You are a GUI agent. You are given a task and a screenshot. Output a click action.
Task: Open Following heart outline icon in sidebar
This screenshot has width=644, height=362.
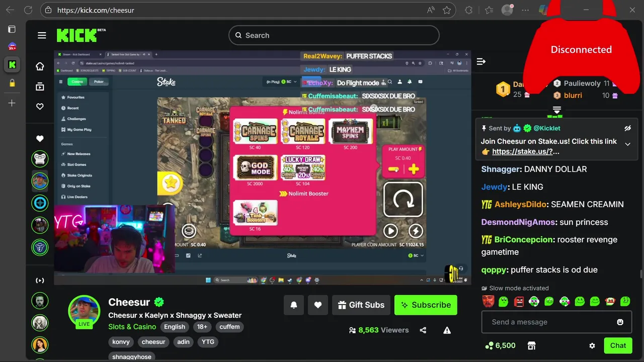[40, 107]
